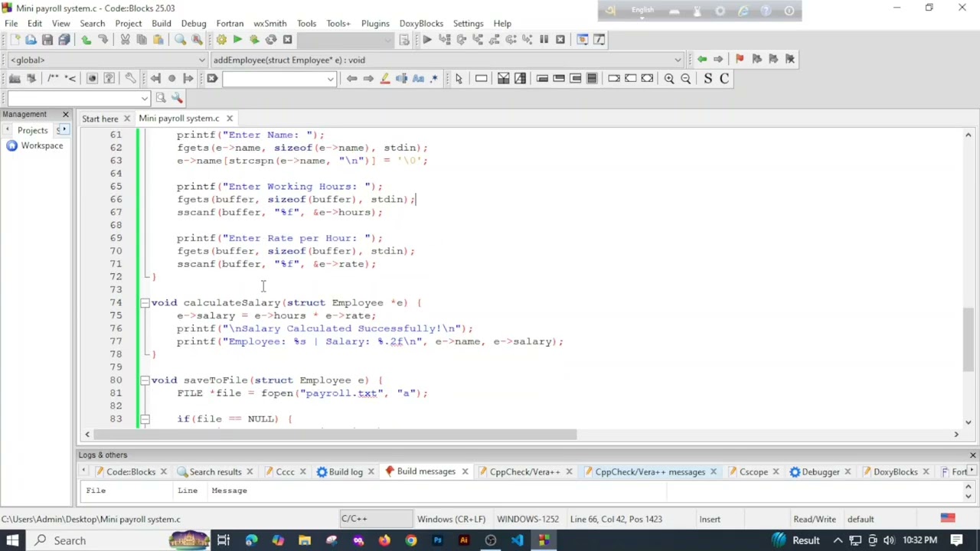The width and height of the screenshot is (980, 551).
Task: Open the Search results log tab
Action: 215,471
